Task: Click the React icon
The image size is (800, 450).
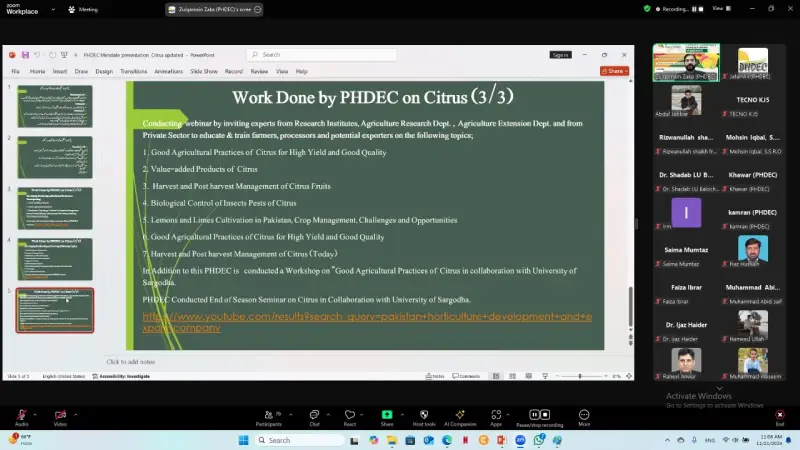Action: [x=350, y=415]
